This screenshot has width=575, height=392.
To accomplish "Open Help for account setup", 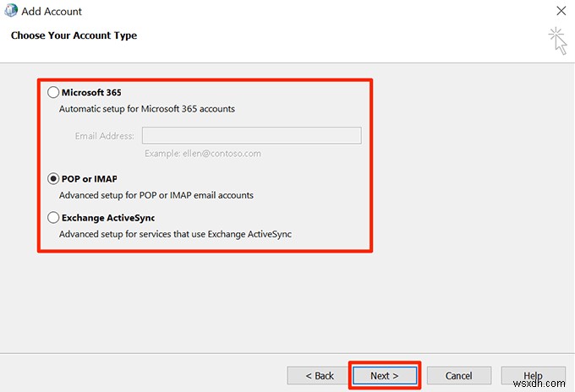I will 533,375.
